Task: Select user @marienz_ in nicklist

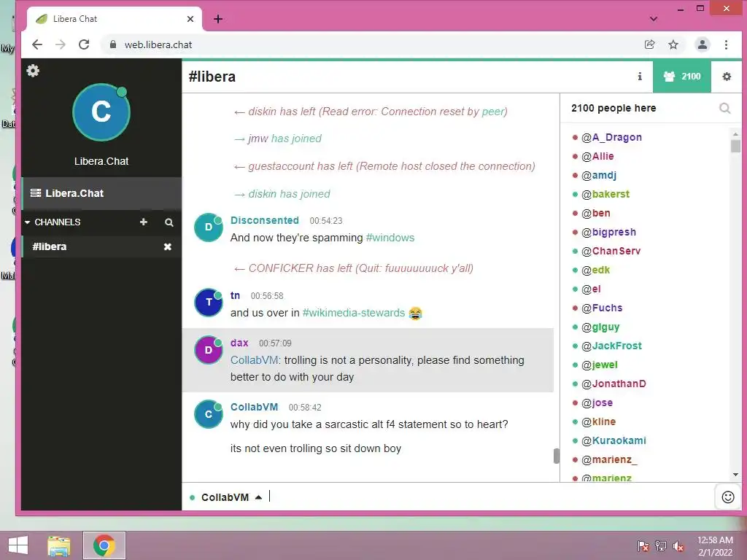Action: point(609,459)
